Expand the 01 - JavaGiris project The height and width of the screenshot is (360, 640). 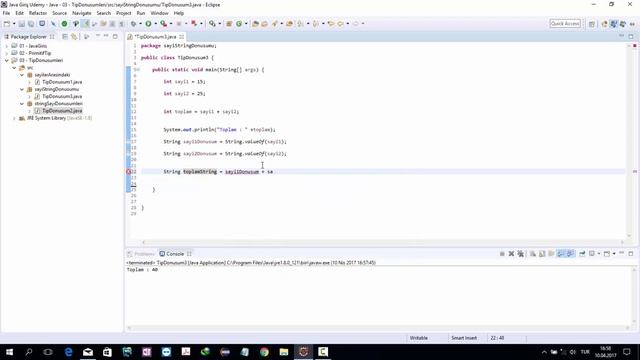(7, 46)
